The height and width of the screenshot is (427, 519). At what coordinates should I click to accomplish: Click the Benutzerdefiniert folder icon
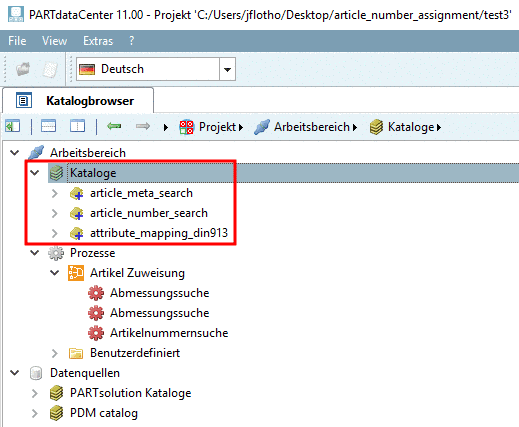(x=76, y=353)
